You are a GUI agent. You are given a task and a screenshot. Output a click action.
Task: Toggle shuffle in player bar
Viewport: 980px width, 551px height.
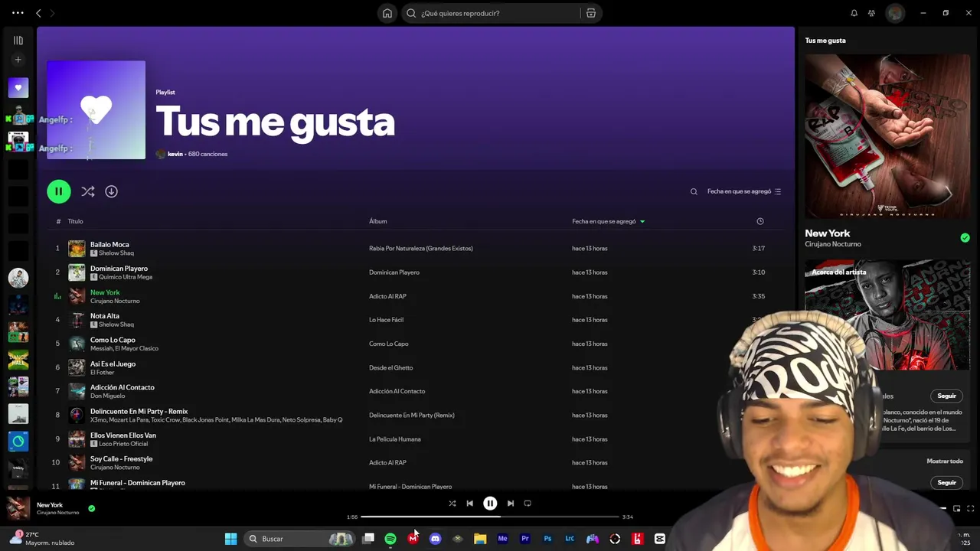coord(452,504)
